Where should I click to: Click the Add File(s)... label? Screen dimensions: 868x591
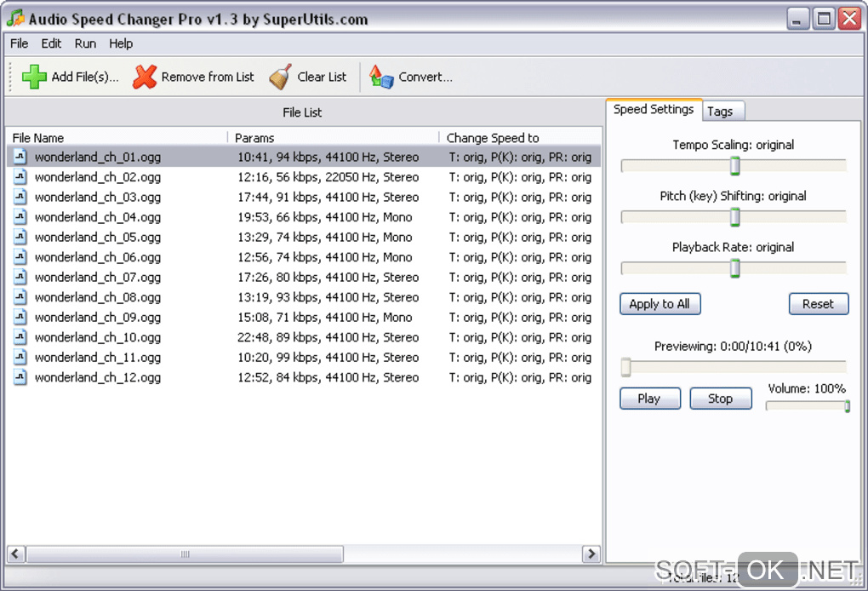point(85,77)
